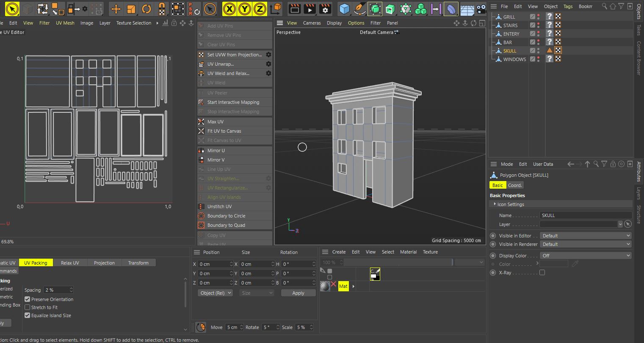Toggle X axis lock

(229, 8)
